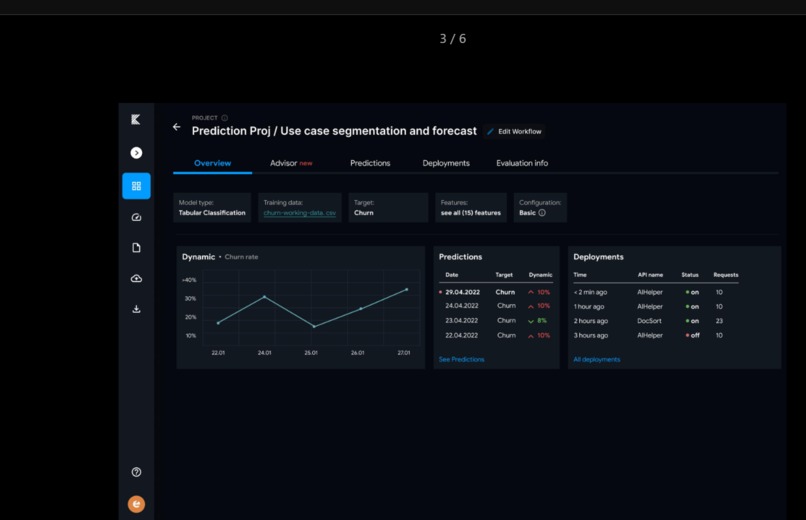Click the K logo in sidebar
The width and height of the screenshot is (806, 520).
pyautogui.click(x=136, y=120)
